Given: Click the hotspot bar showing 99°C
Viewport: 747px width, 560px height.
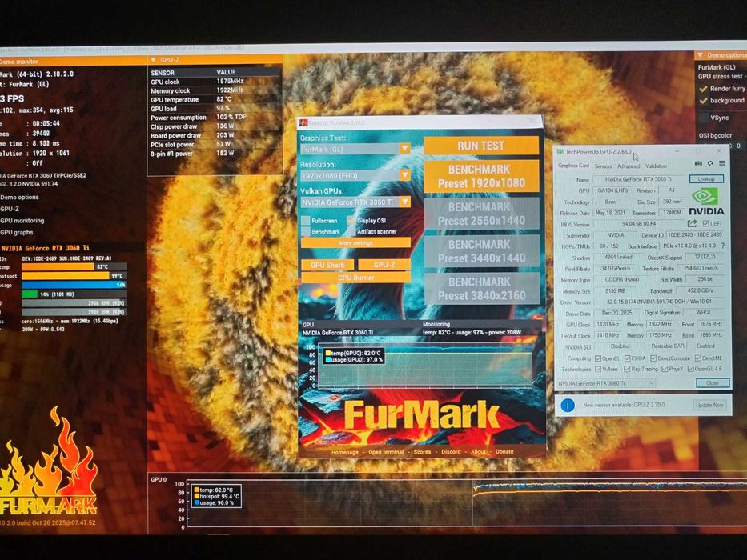Looking at the screenshot, I should (x=74, y=276).
